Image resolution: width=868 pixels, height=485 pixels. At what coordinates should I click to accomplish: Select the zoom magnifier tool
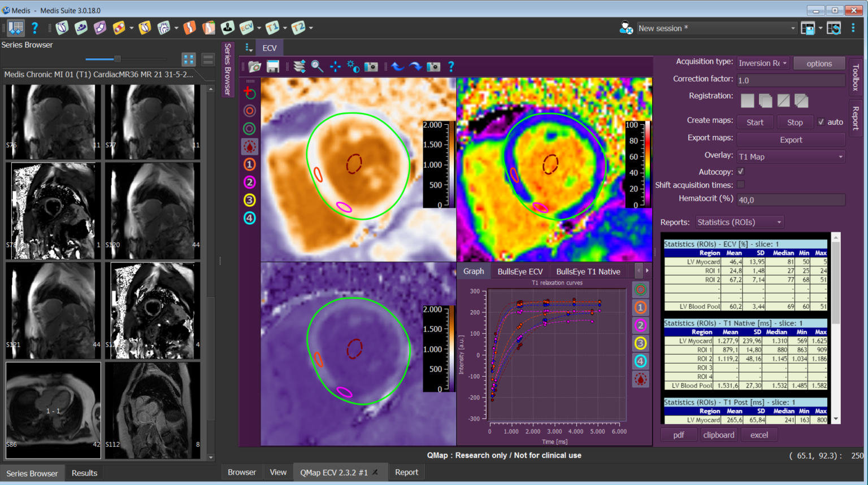click(x=317, y=67)
